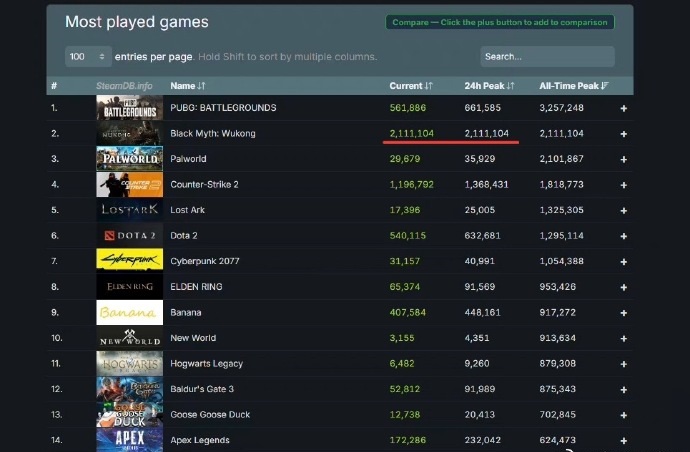Click the Elden Ring logo thumbnail
Screen dimensions: 690x452
point(129,287)
